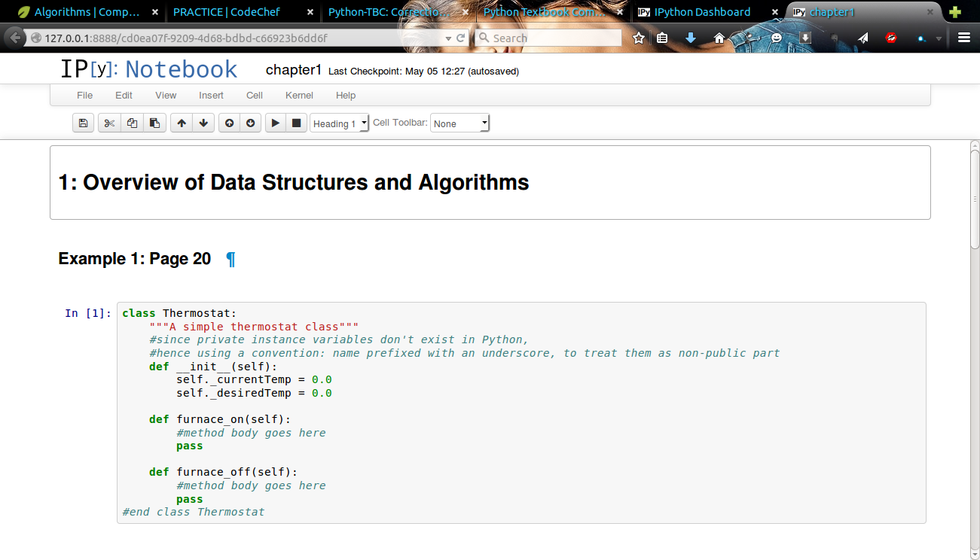
Task: Go to the browser home page
Action: click(x=719, y=38)
